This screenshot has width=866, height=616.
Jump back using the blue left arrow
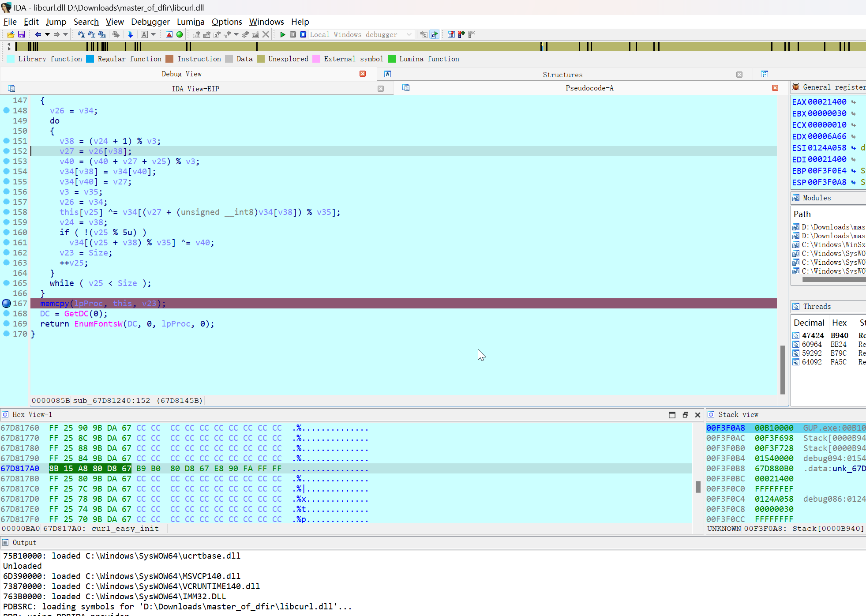point(38,34)
